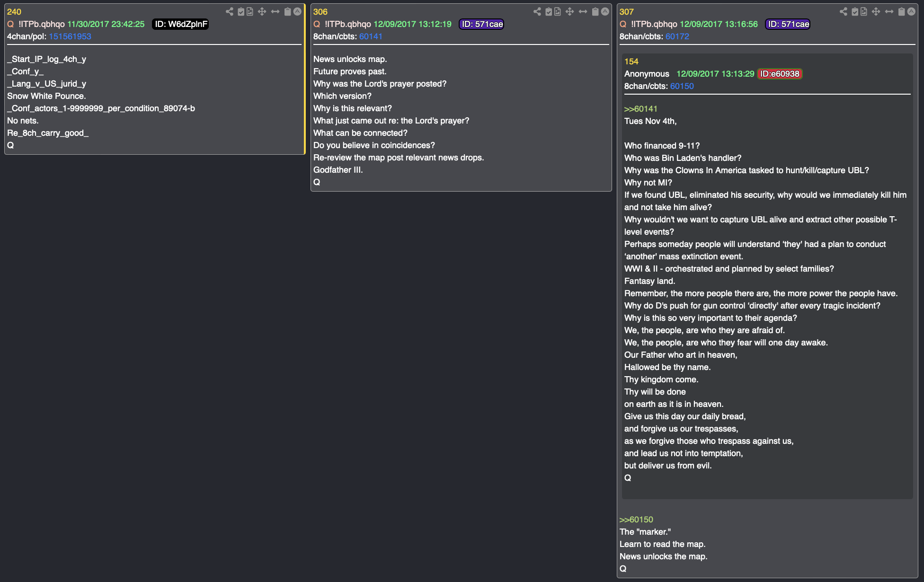Save post 306 as image file

click(558, 11)
